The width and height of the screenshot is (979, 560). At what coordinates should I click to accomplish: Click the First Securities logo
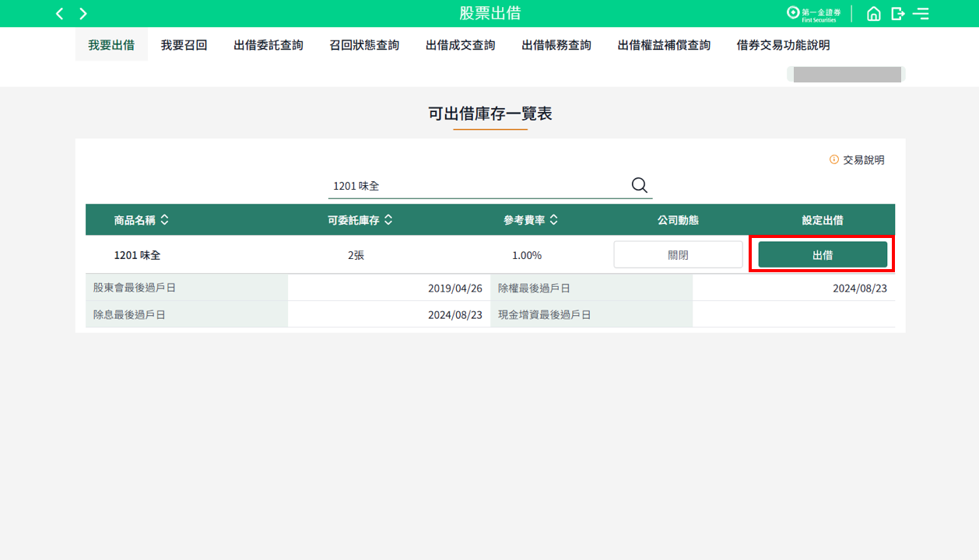(x=814, y=14)
